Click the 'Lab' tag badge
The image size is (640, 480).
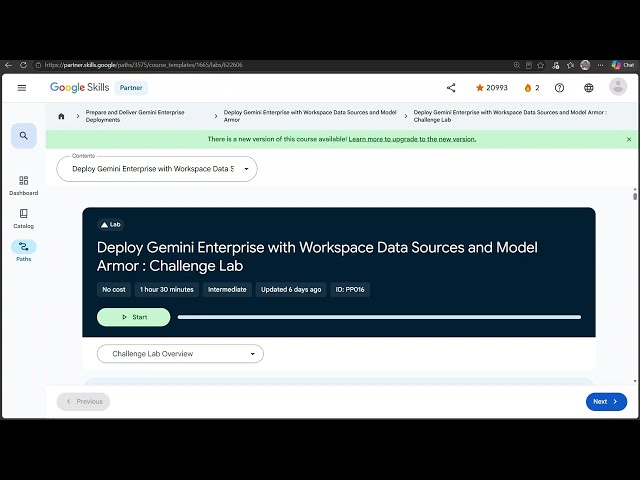pos(111,224)
